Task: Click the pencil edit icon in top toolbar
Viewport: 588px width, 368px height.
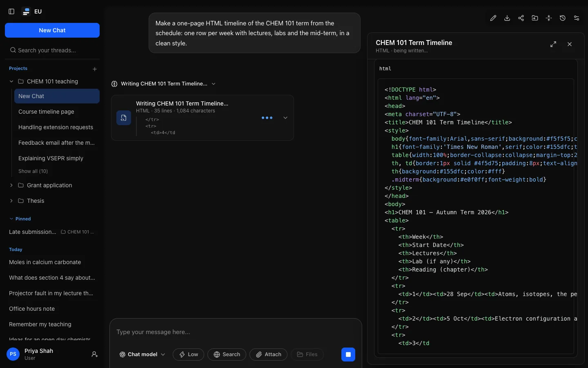Action: (x=493, y=18)
